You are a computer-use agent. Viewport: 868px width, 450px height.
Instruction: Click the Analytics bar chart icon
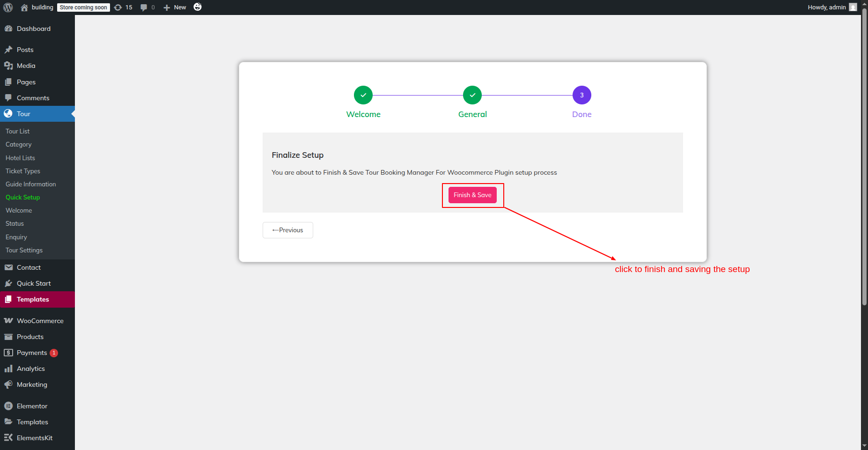click(8, 369)
